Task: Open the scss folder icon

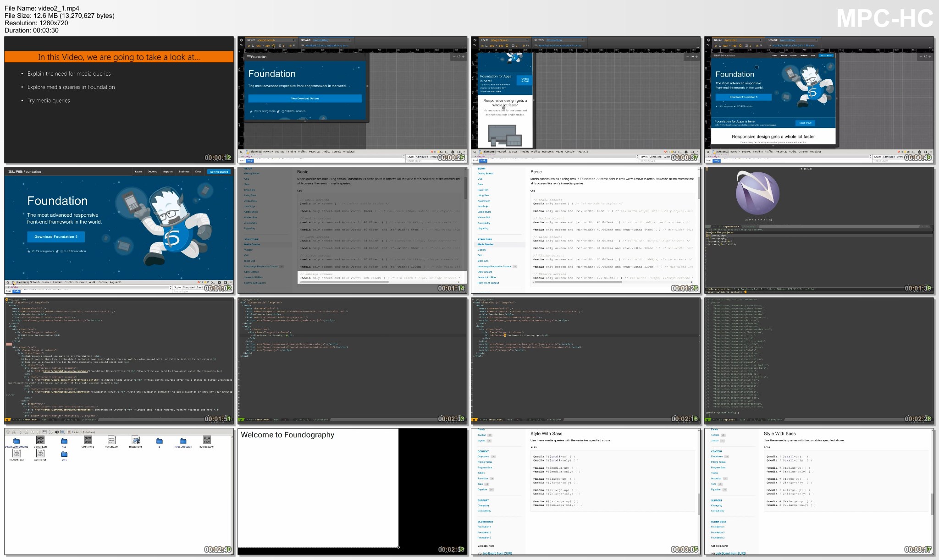Action: pos(64,454)
